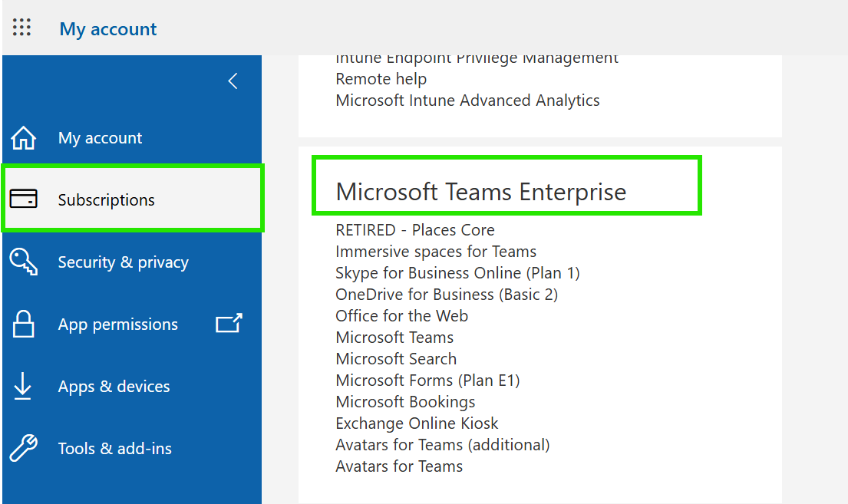This screenshot has height=504, width=848.
Task: Select Microsoft Bookings entry
Action: (405, 402)
